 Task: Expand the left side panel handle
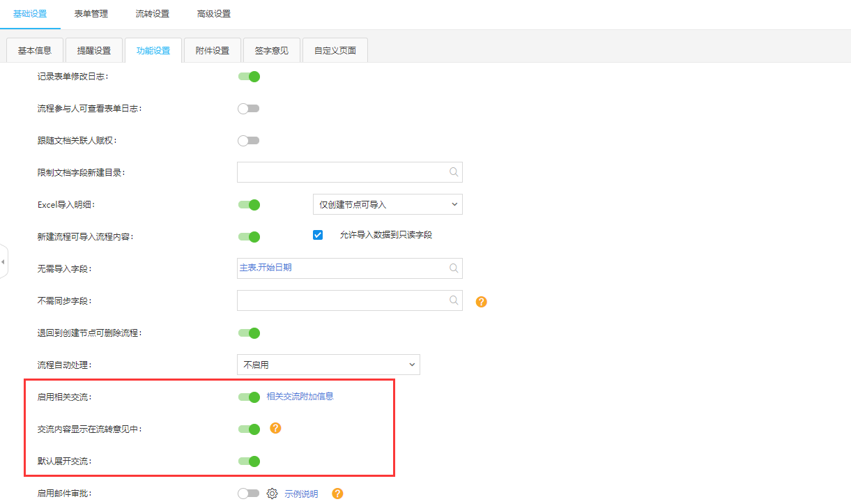[x=3, y=261]
